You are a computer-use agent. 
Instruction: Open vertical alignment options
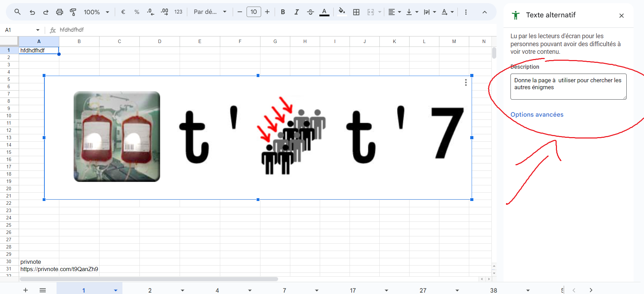click(412, 12)
